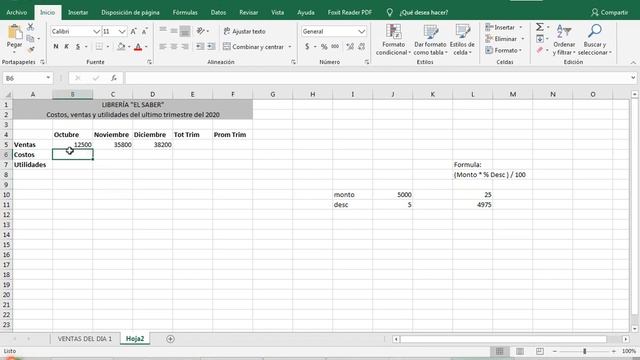Open Estilos de celda gallery
This screenshot has height=360, width=640.
click(x=462, y=40)
